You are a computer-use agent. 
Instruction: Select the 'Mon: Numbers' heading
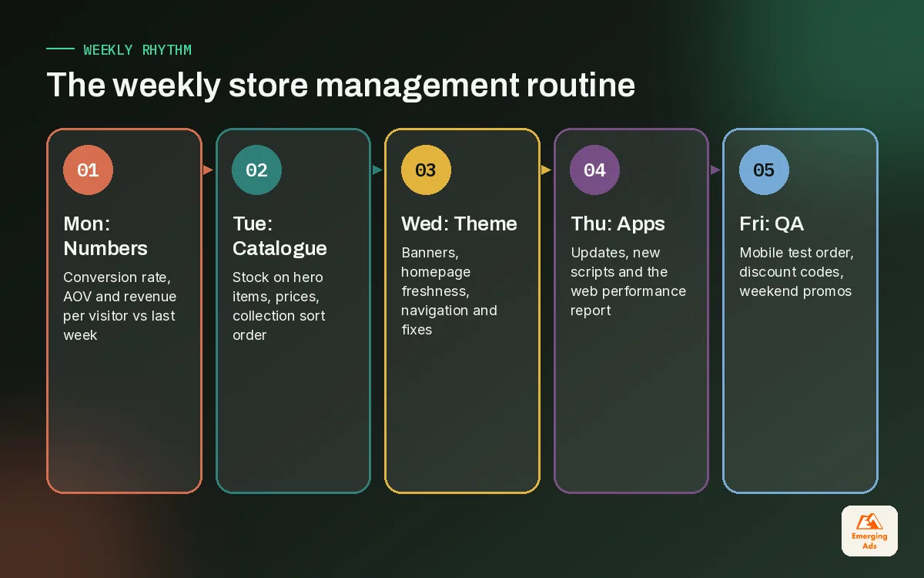(105, 236)
